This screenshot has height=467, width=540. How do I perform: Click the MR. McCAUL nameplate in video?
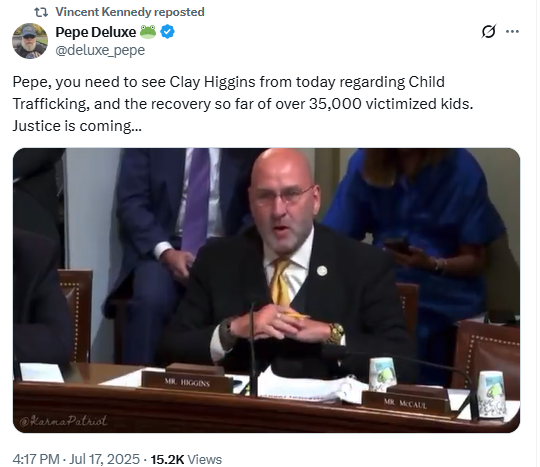click(405, 403)
